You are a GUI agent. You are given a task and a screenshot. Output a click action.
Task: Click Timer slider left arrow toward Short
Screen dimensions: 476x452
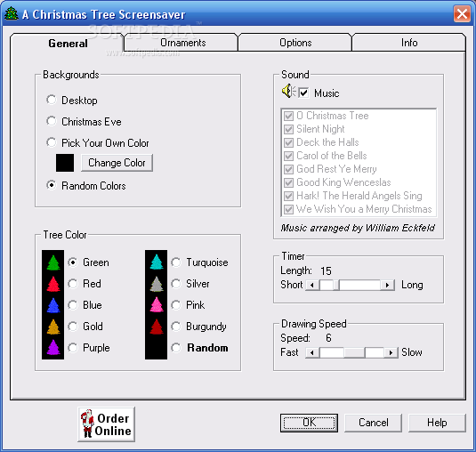(312, 285)
